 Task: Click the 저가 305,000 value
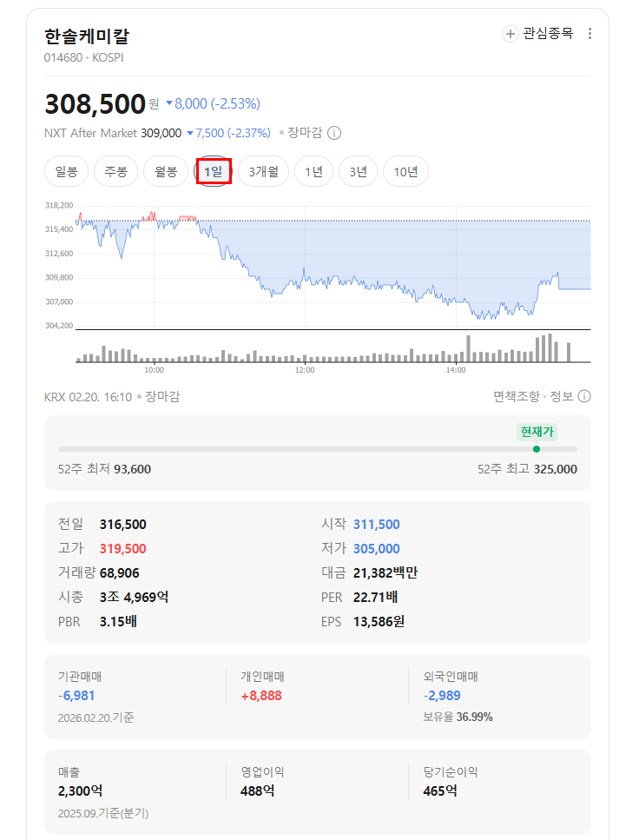click(x=377, y=549)
